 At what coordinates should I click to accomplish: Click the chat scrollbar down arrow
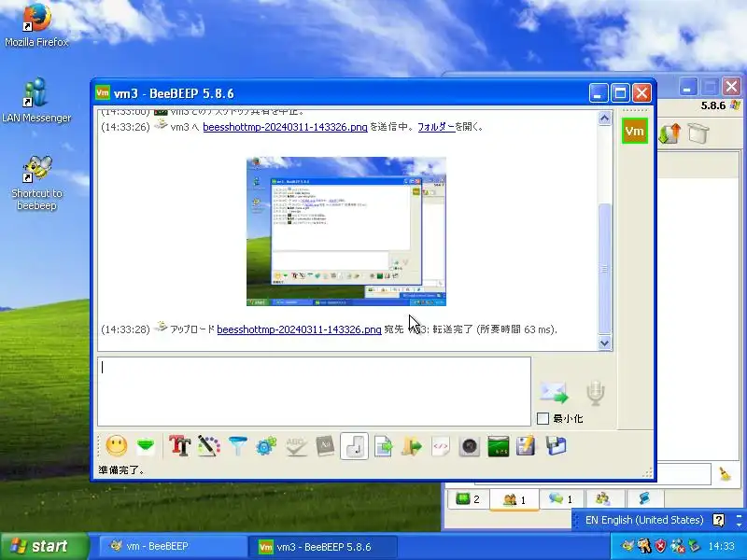(604, 343)
